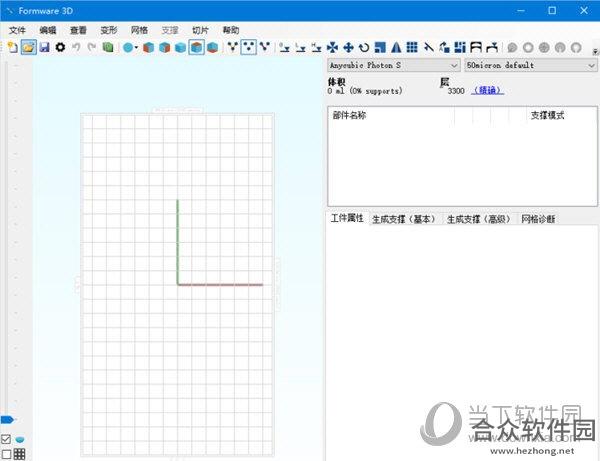600x461 pixels.
Task: Check the empty checkbox beside grid icon
Action: [6, 454]
